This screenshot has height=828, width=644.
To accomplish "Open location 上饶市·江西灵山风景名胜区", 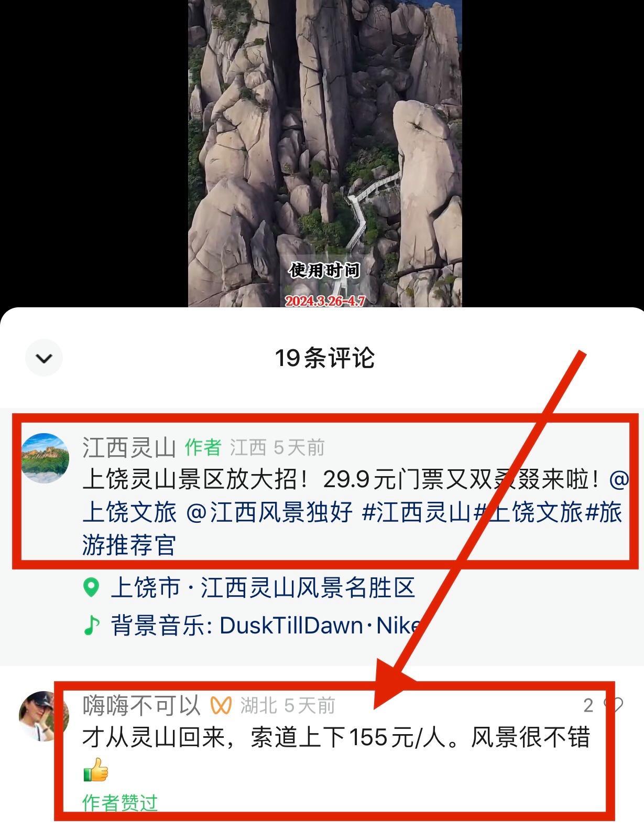I will pyautogui.click(x=263, y=588).
